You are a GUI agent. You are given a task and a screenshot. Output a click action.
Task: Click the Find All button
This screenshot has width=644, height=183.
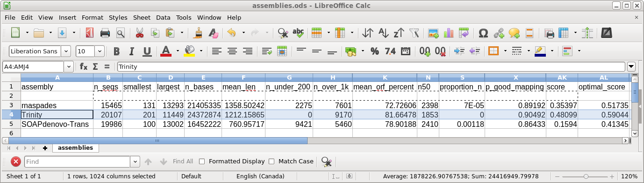coord(183,161)
